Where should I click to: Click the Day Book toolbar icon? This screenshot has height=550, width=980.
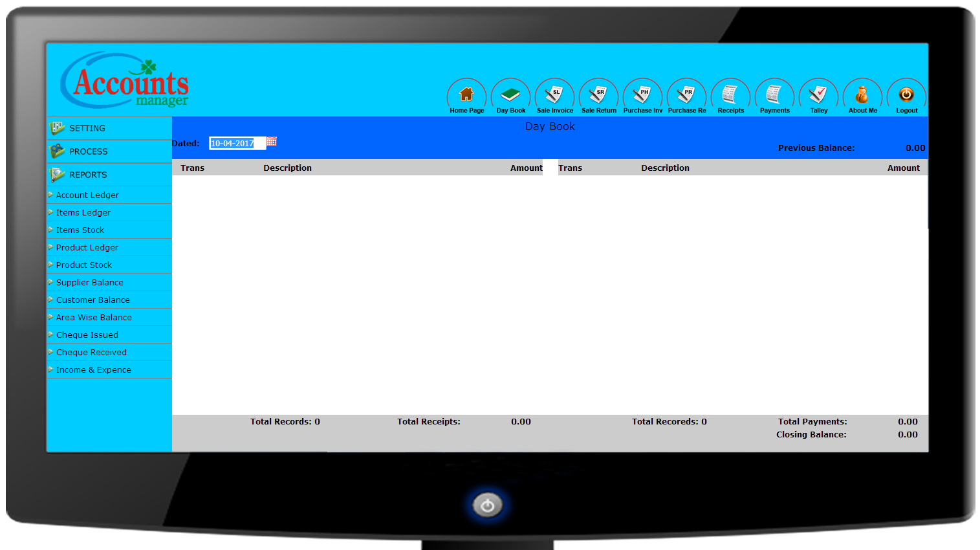coord(510,96)
